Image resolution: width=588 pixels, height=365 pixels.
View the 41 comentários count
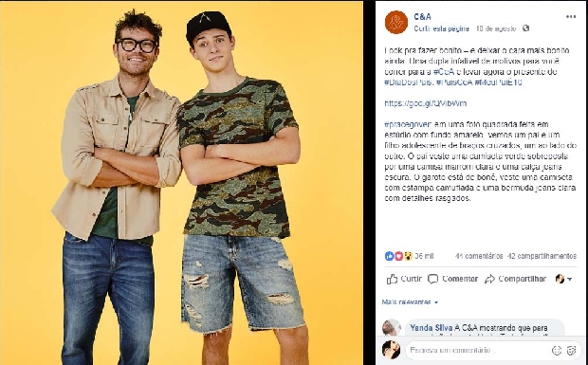point(479,256)
